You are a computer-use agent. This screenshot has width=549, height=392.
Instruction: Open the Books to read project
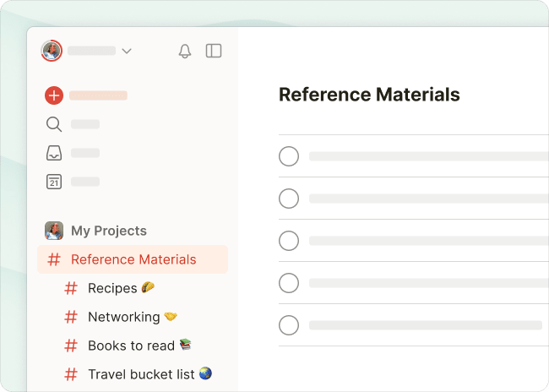[131, 346]
